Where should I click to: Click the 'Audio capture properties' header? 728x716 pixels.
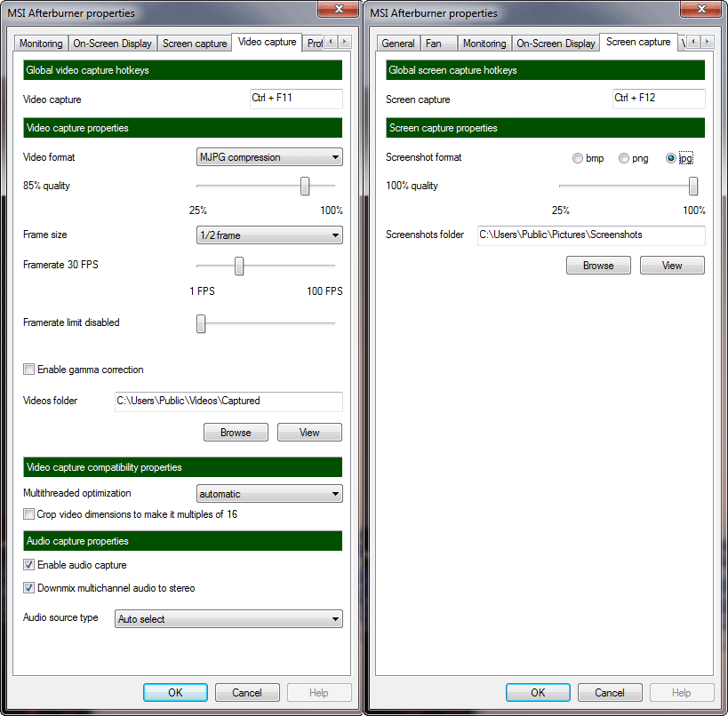click(x=182, y=541)
